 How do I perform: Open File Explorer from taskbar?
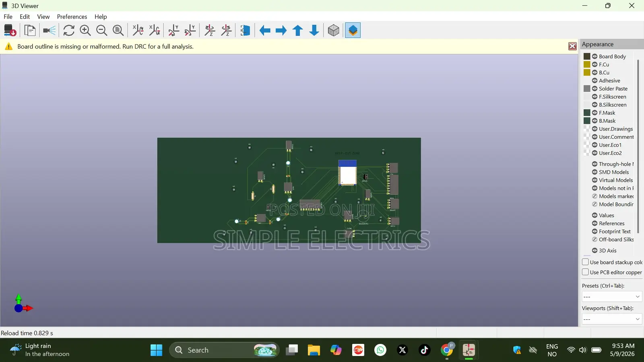314,350
